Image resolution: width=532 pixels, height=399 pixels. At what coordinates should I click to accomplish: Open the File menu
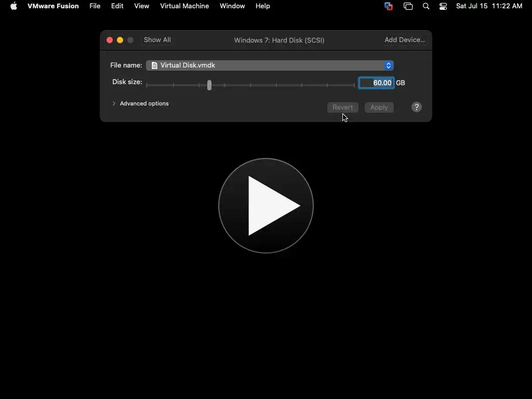click(95, 6)
